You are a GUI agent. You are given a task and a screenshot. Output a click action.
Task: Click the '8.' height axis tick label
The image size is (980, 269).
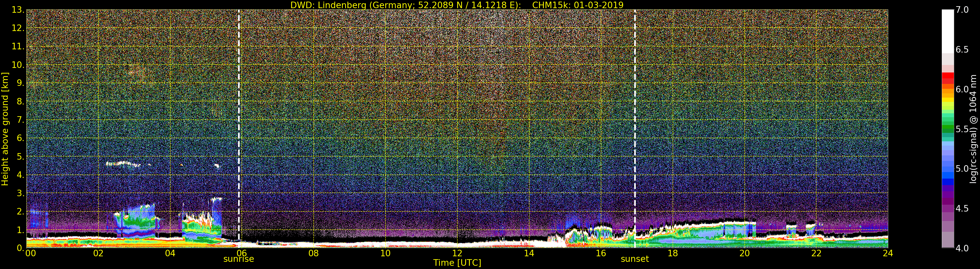(20, 102)
